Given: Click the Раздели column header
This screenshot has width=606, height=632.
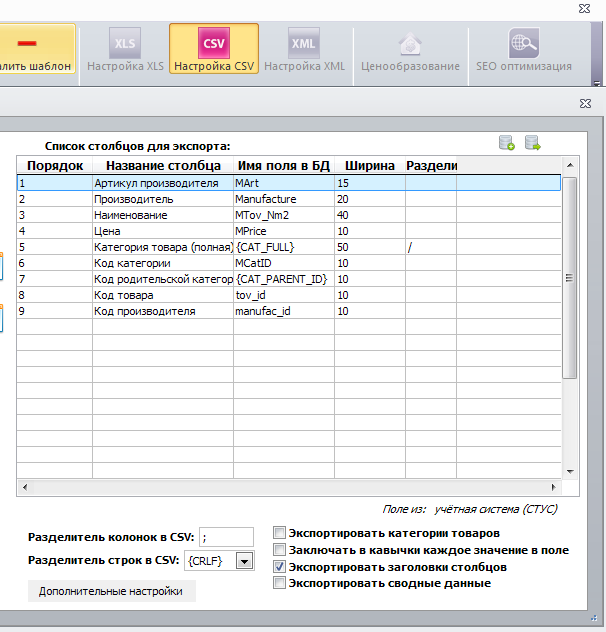Looking at the screenshot, I should point(431,165).
